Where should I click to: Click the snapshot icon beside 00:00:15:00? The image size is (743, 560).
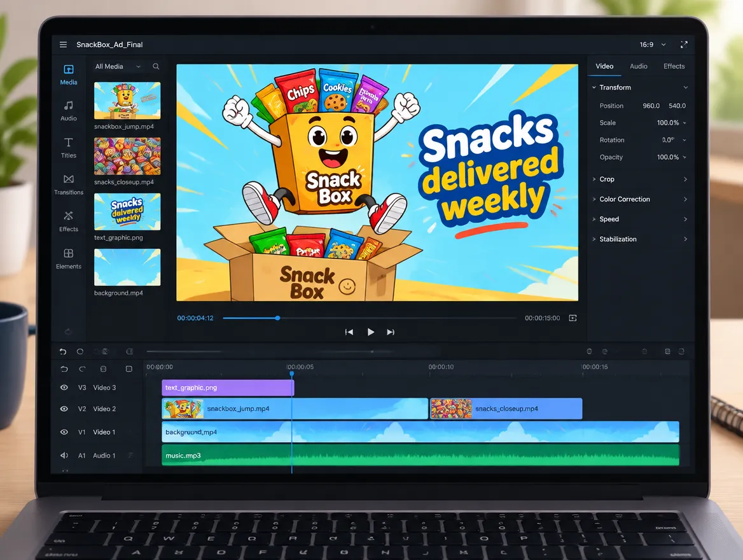(x=573, y=318)
